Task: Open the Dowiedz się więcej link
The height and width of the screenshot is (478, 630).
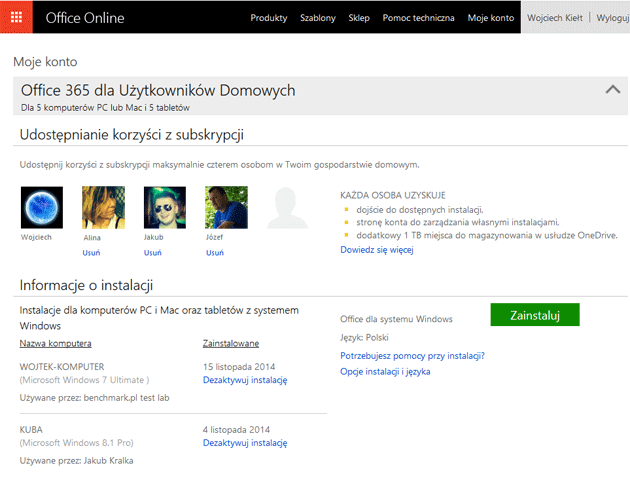Action: click(x=377, y=250)
